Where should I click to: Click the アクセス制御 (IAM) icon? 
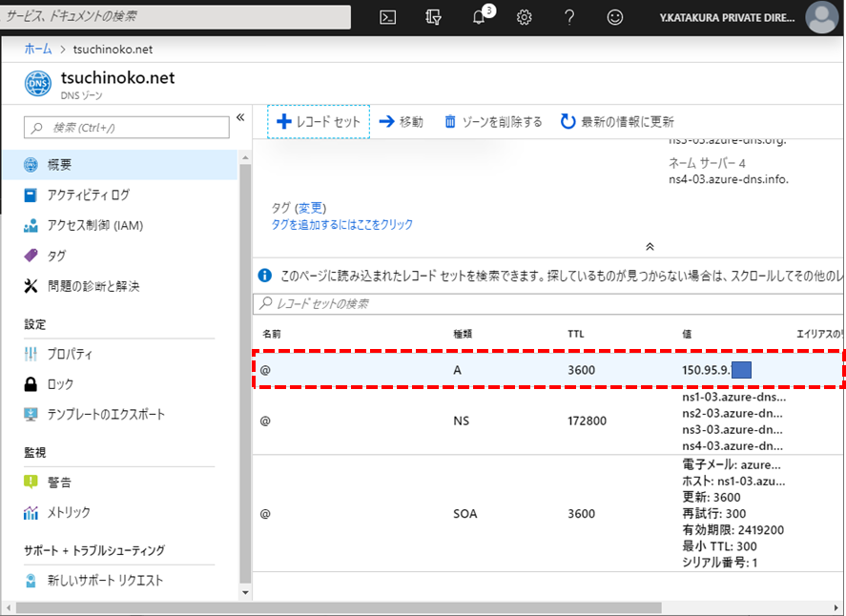31,225
